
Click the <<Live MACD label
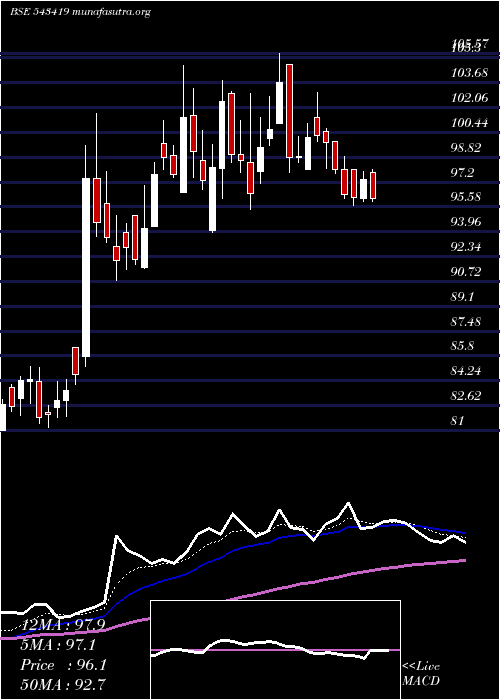(x=421, y=674)
